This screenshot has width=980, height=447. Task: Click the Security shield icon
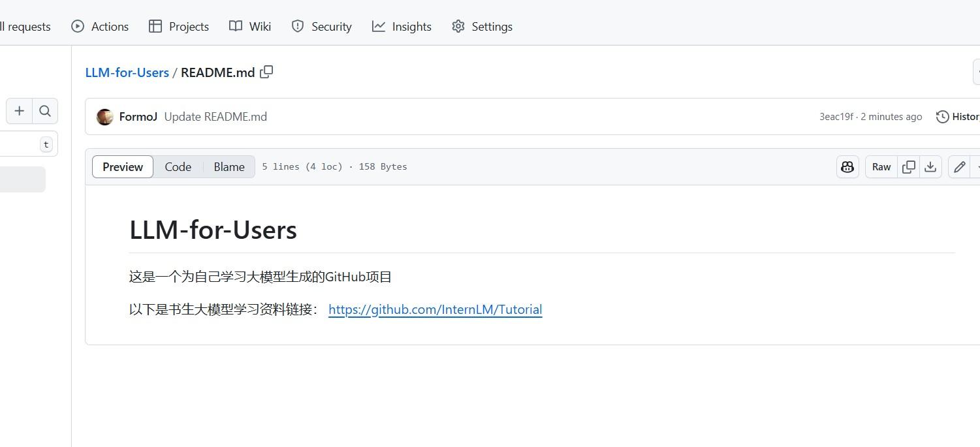298,26
